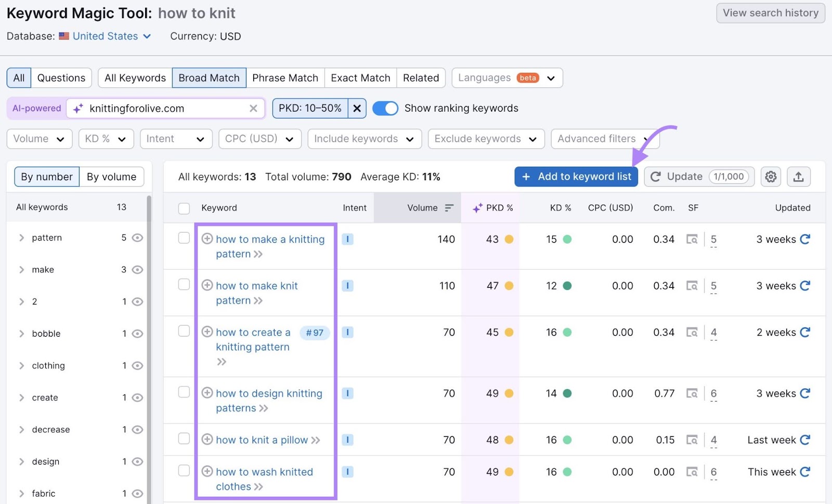Open 'how to wash knitted clothes' keyword link
The height and width of the screenshot is (504, 832).
point(264,479)
